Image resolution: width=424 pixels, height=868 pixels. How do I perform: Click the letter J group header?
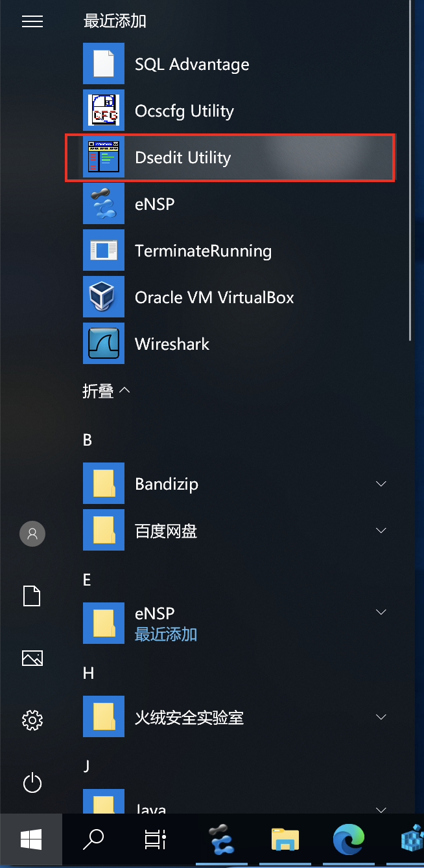pos(86,766)
